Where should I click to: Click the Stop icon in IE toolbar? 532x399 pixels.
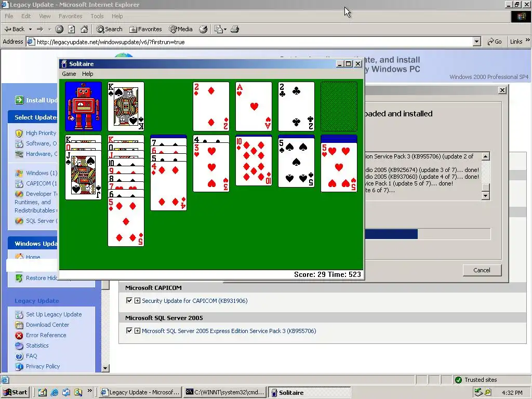[x=59, y=29]
